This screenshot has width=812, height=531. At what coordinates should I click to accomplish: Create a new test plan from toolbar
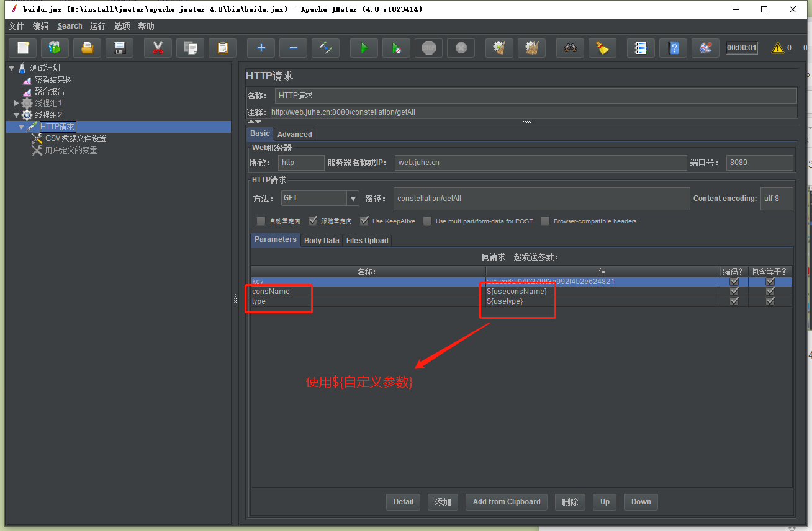coord(23,48)
